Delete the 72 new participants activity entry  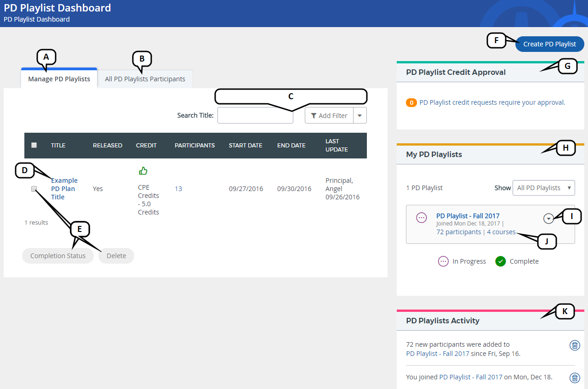[574, 345]
